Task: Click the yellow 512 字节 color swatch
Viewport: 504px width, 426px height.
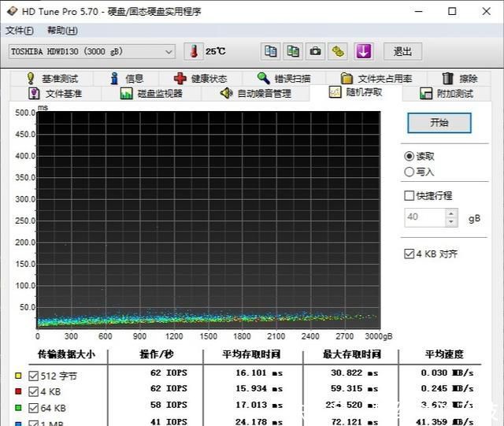Action: click(18, 376)
